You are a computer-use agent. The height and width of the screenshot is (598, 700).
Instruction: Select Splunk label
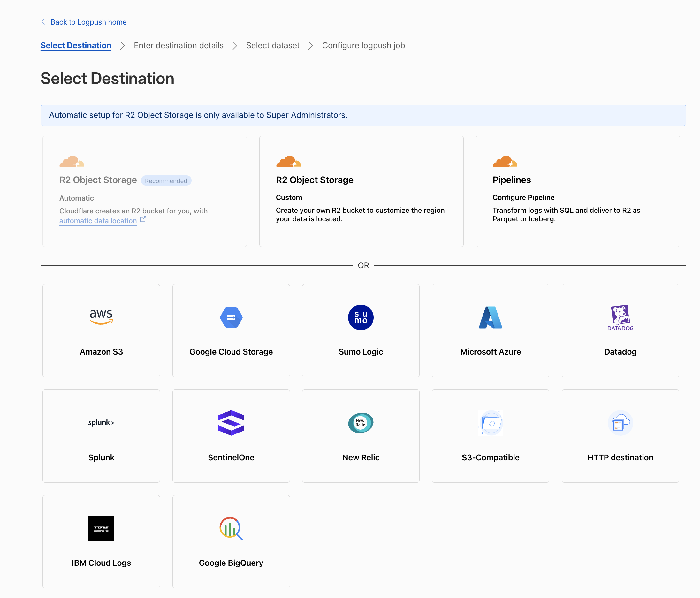[101, 457]
